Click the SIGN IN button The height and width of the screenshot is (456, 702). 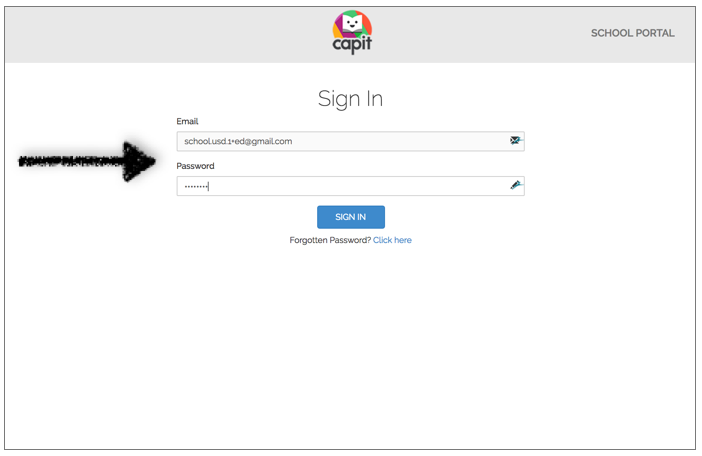click(x=351, y=217)
